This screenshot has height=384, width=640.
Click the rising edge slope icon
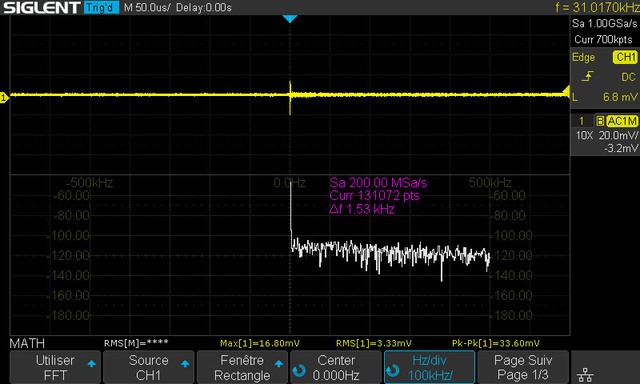click(x=587, y=76)
